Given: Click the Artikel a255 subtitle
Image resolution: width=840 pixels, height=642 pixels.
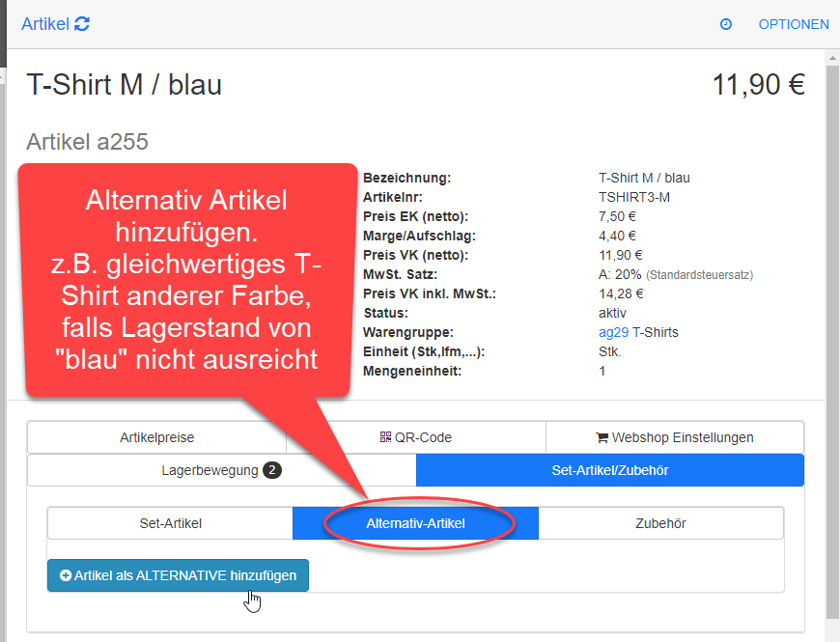Looking at the screenshot, I should [x=87, y=142].
